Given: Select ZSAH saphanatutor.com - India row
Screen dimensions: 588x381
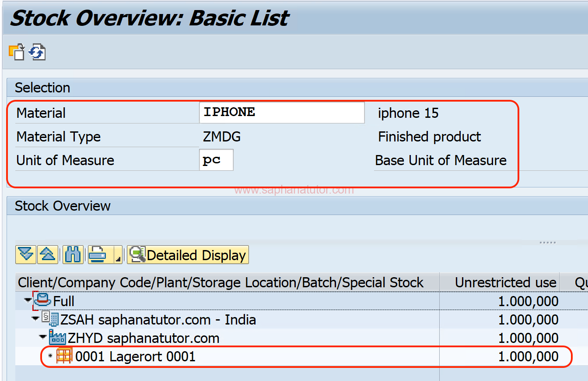Looking at the screenshot, I should click(x=158, y=320).
